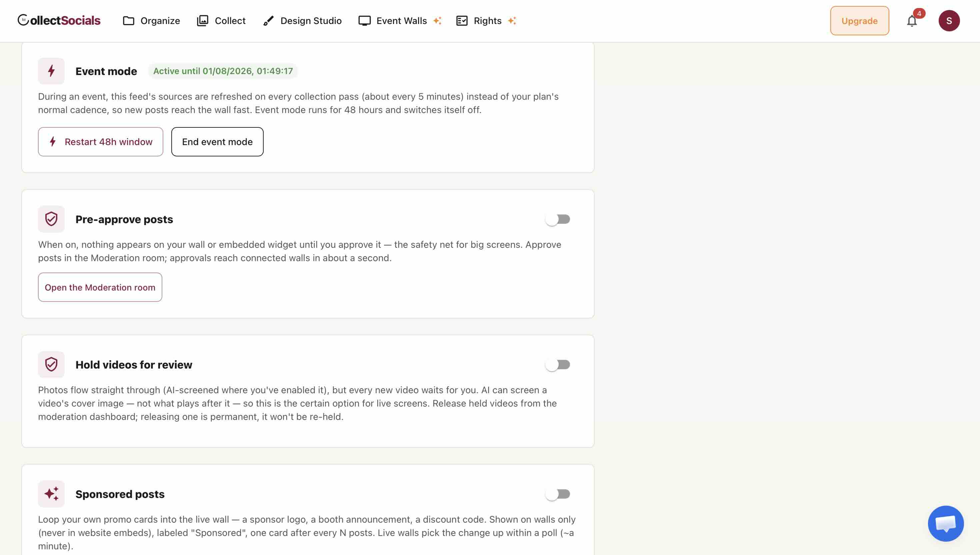
Task: Click the Sponsored posts description text
Action: tap(307, 533)
